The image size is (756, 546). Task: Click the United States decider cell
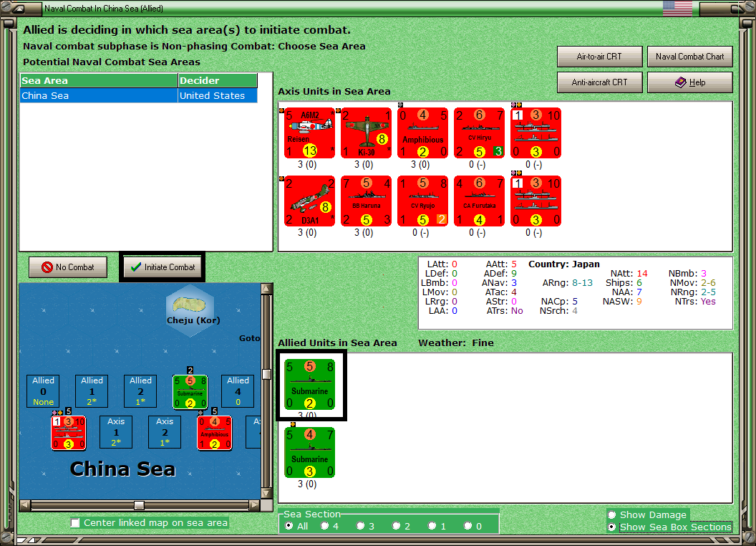pyautogui.click(x=218, y=95)
